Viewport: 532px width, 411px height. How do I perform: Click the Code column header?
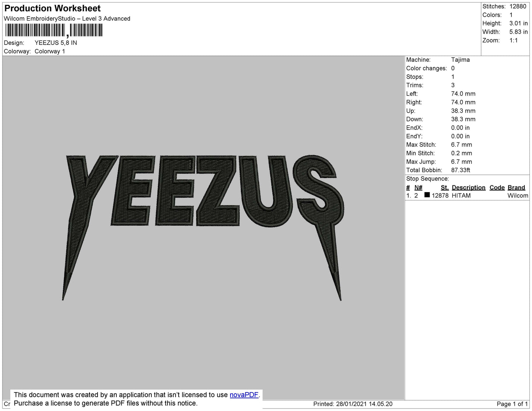[497, 188]
